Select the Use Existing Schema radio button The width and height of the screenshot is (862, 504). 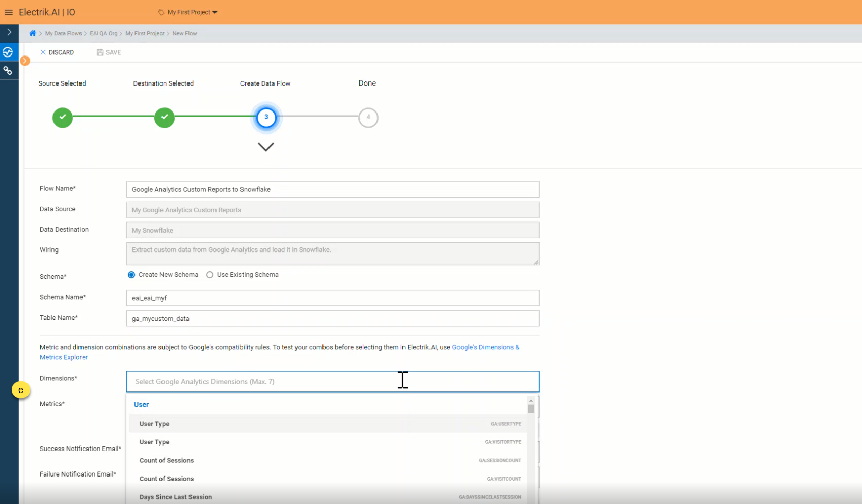point(210,275)
